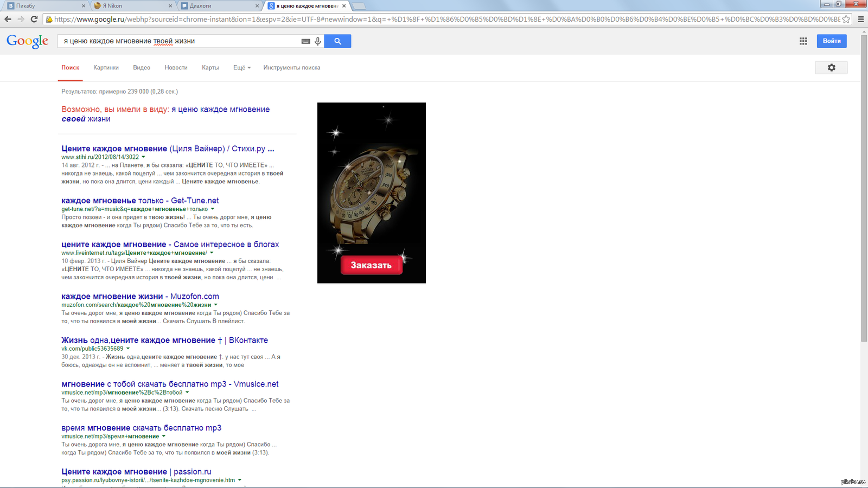Switch to the Картинки search tab
This screenshot has height=488, width=868.
pyautogui.click(x=106, y=68)
